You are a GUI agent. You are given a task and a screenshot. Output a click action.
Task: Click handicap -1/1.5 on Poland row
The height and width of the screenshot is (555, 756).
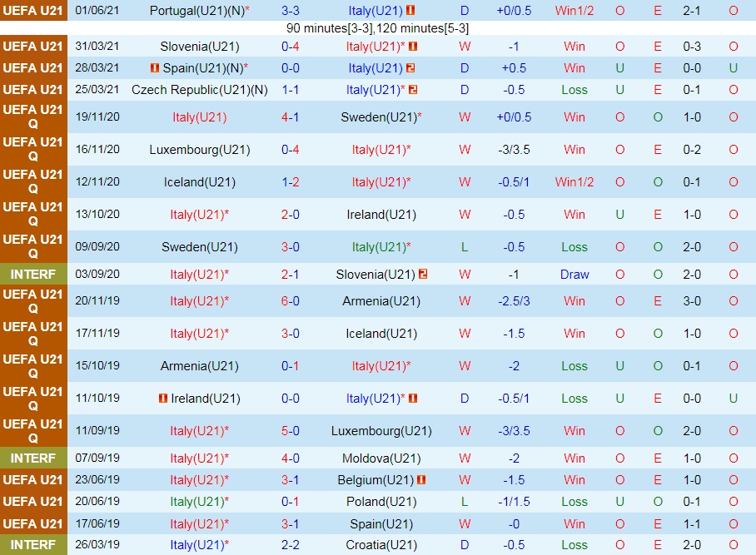514,502
